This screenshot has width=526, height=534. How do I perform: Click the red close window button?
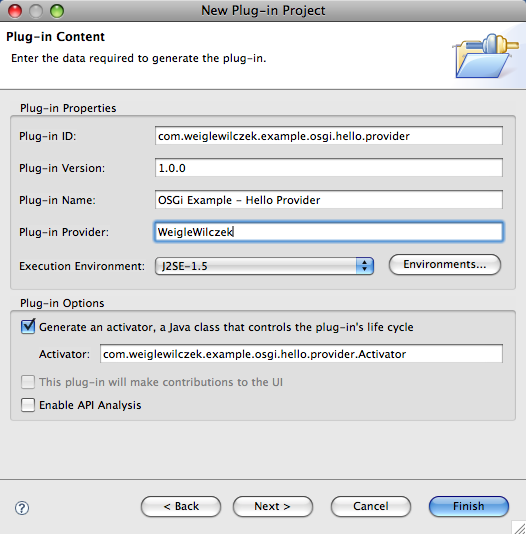point(15,11)
